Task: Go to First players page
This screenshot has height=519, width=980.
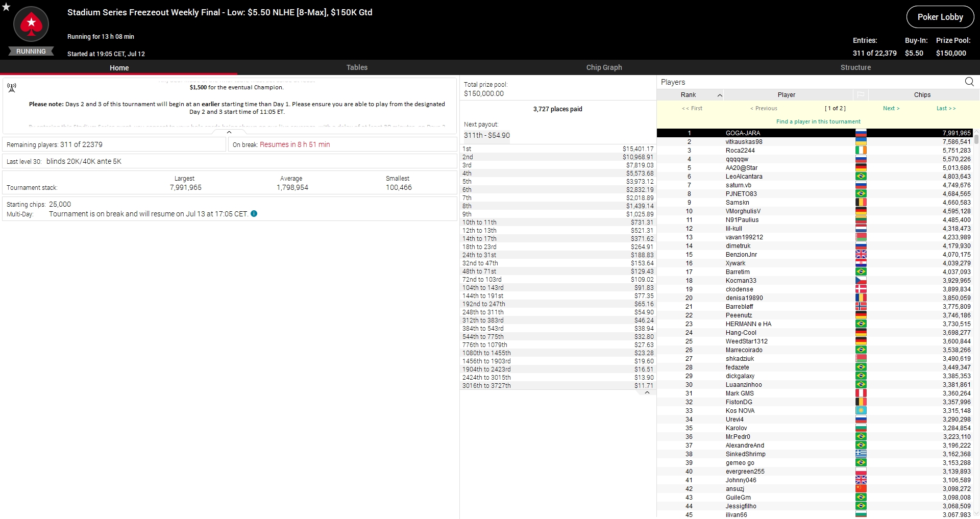Action: (692, 108)
